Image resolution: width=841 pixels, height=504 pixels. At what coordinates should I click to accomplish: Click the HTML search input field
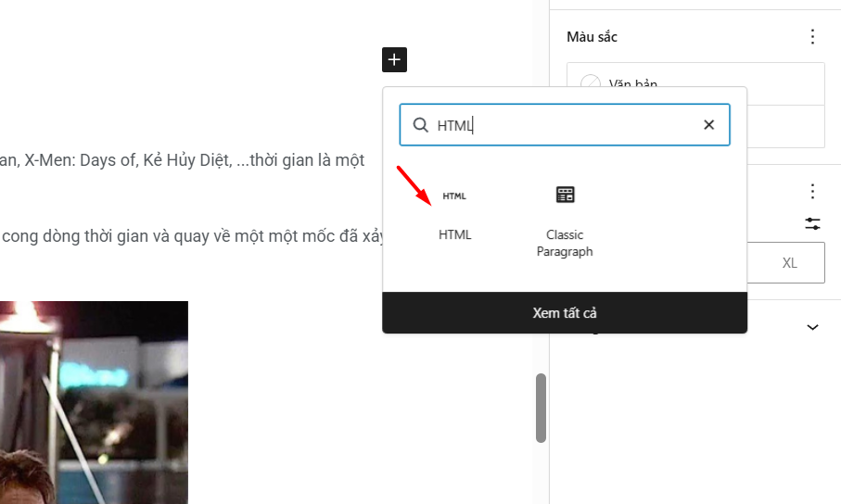tap(565, 125)
